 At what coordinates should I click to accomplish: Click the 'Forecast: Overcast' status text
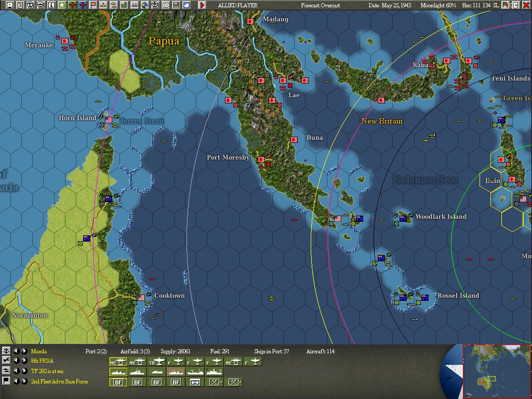320,5
